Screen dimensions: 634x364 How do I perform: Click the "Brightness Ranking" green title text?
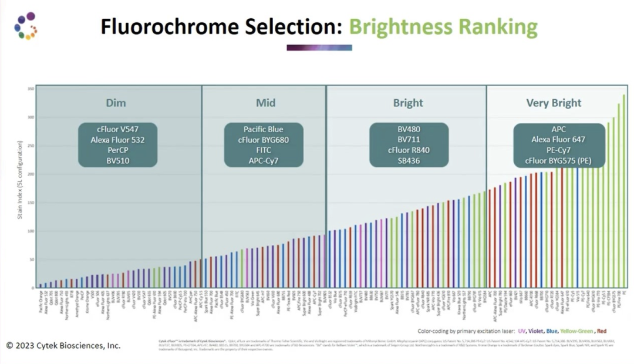pos(443,26)
